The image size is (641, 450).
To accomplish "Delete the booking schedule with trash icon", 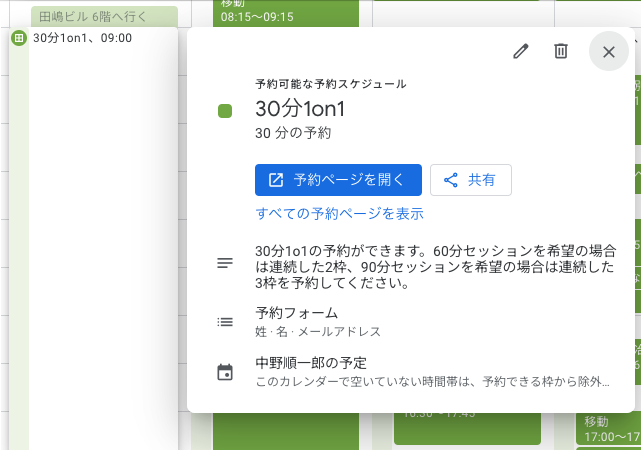I will (x=560, y=51).
